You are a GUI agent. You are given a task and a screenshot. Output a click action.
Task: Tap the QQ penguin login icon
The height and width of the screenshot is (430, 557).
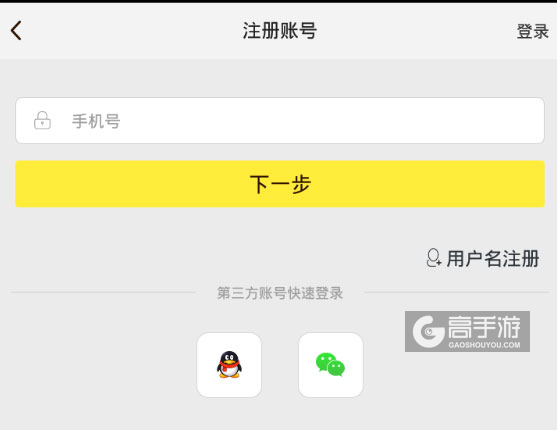tap(229, 365)
